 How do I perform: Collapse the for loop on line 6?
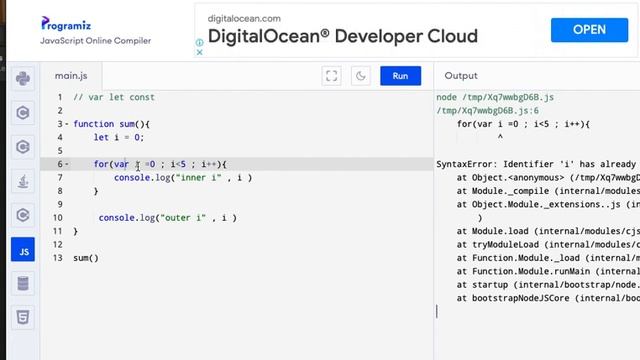[67, 164]
